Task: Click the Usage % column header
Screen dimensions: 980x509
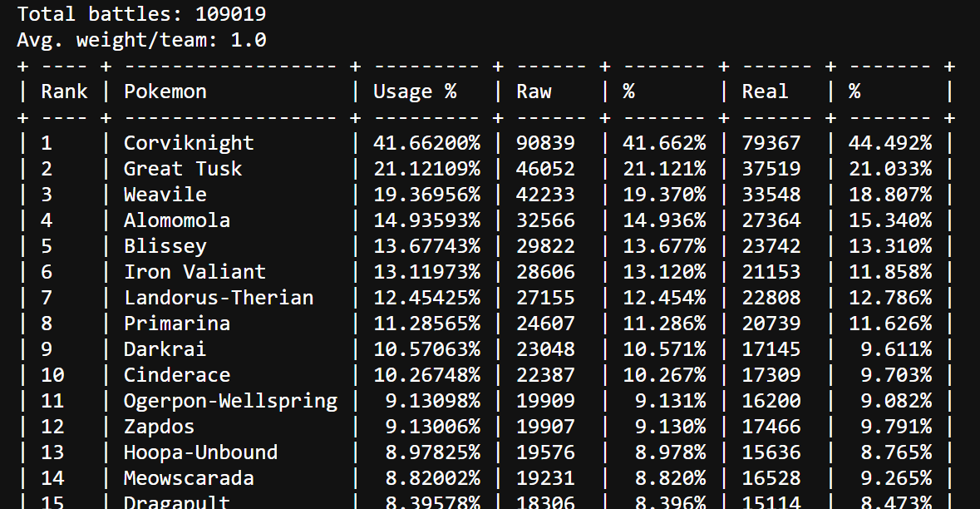Action: [414, 91]
